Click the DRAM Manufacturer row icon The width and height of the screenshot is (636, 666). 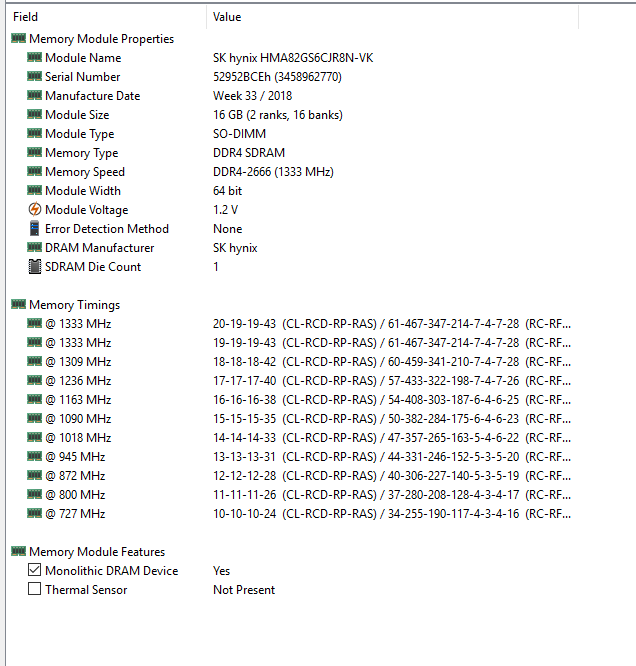(x=34, y=247)
